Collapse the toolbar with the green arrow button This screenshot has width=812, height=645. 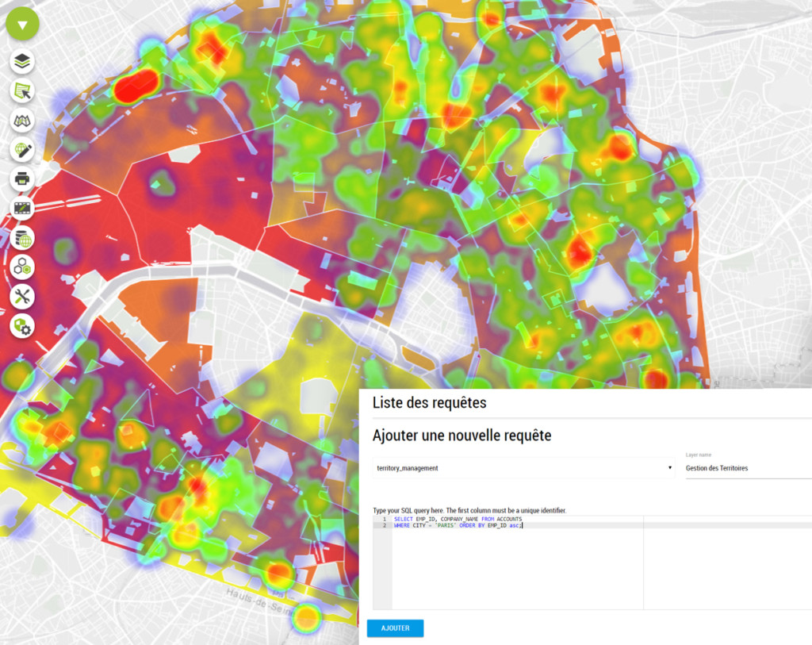pyautogui.click(x=22, y=25)
